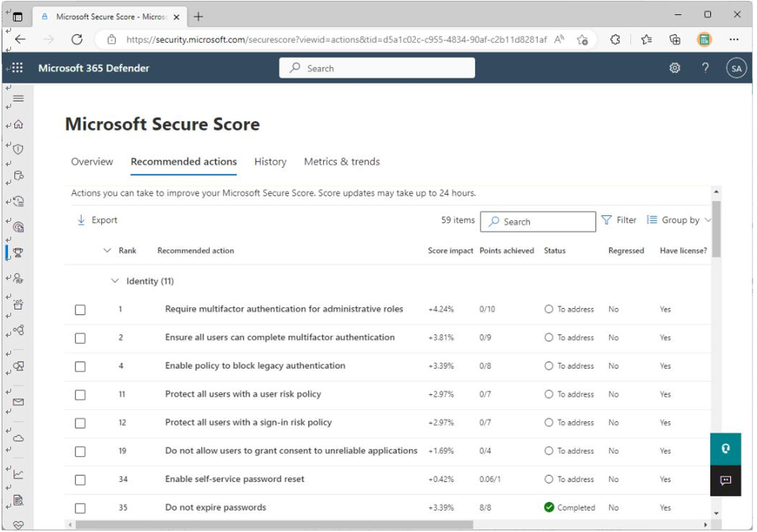Select the Microsoft Secure Score browser tab

[x=110, y=17]
